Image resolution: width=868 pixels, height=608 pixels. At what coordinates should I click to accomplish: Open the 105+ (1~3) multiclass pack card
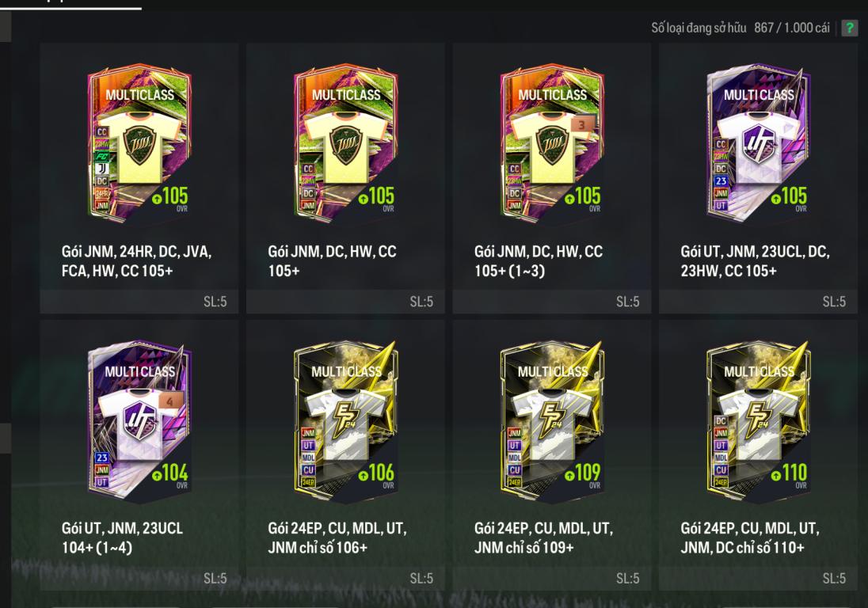(x=551, y=178)
